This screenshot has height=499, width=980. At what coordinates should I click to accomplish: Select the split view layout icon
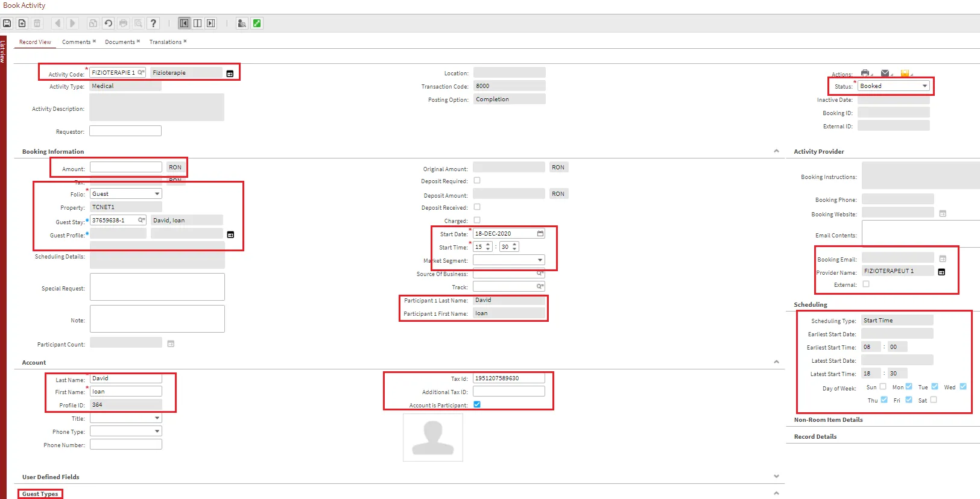[197, 24]
